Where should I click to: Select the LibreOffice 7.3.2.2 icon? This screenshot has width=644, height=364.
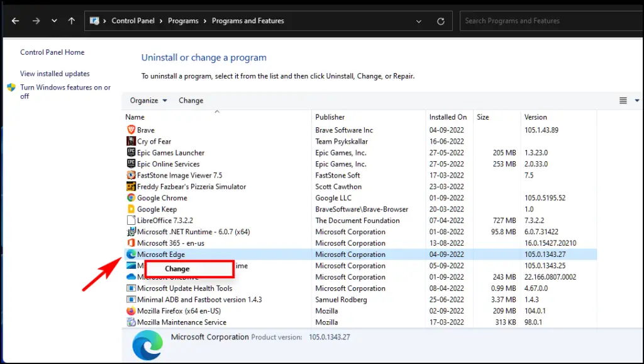131,220
